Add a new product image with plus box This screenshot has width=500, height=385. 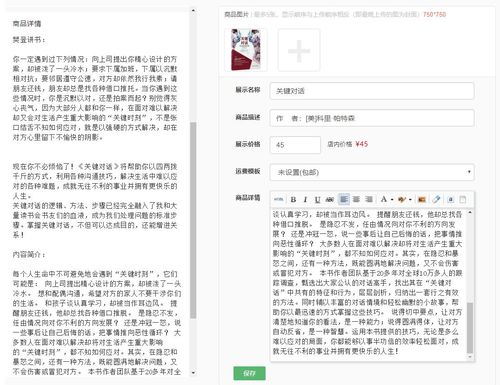(x=299, y=50)
